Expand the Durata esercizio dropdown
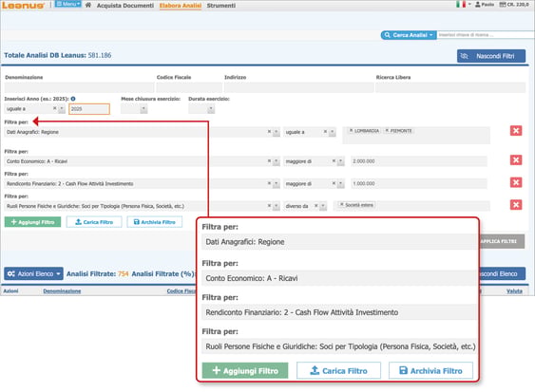 211,109
